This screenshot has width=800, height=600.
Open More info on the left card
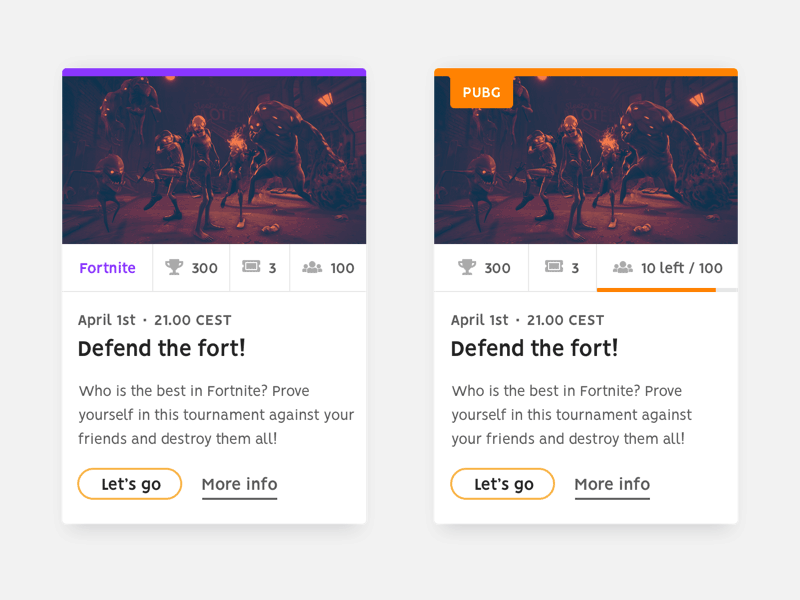[239, 484]
